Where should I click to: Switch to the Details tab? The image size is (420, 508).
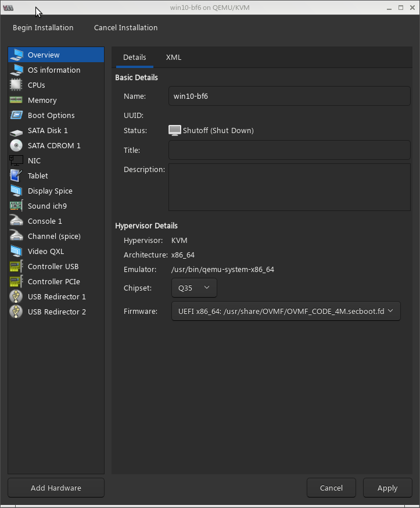click(134, 58)
